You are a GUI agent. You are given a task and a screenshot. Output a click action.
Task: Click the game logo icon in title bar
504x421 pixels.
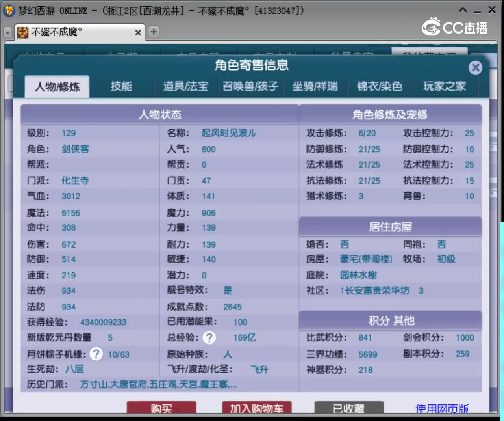tap(9, 10)
